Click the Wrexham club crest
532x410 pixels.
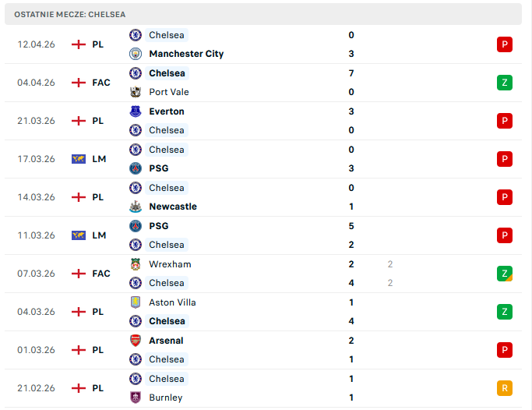pos(136,264)
